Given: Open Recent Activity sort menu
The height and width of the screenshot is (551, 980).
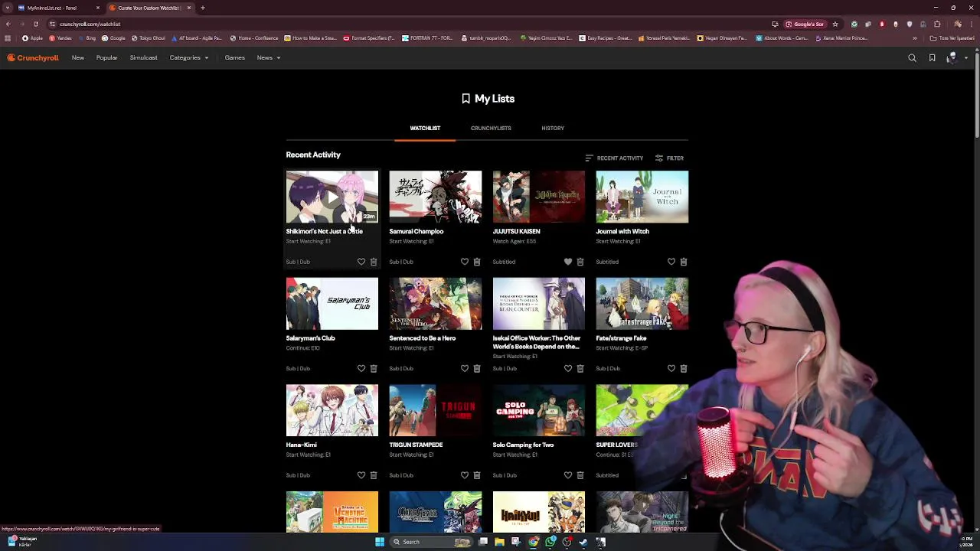Looking at the screenshot, I should point(614,158).
